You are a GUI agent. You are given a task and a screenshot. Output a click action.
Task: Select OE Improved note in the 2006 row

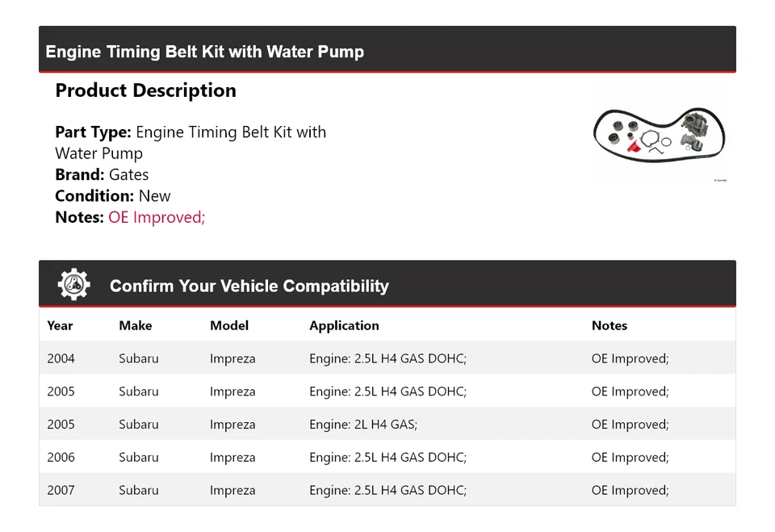coord(630,457)
